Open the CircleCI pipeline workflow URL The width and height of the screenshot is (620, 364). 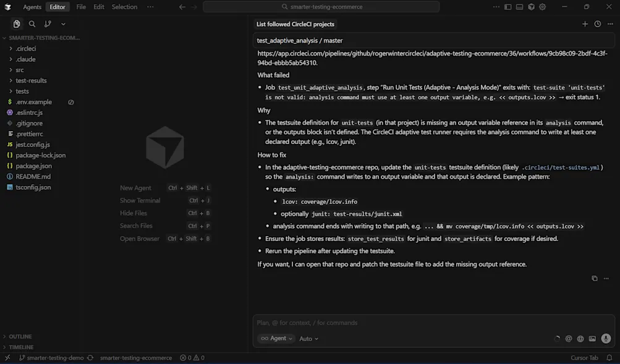tap(432, 58)
